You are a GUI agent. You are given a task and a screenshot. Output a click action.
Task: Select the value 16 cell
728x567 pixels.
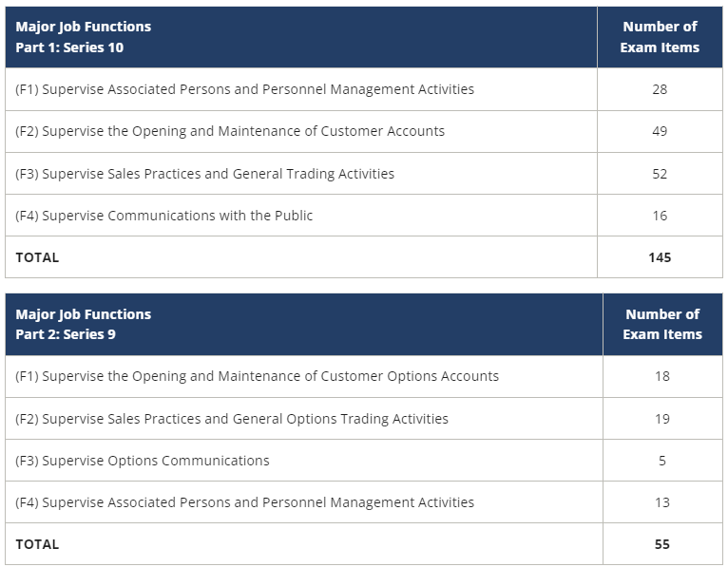coord(660,216)
